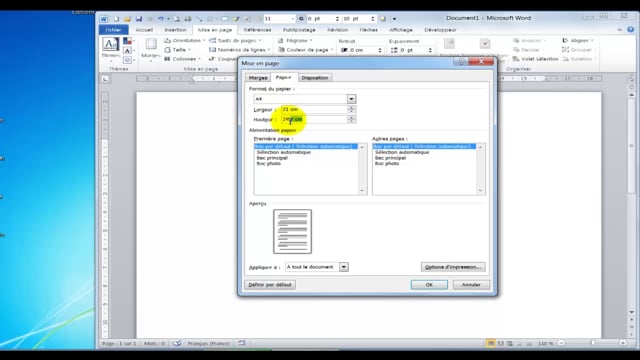Click the Hauteur input field

[x=313, y=119]
